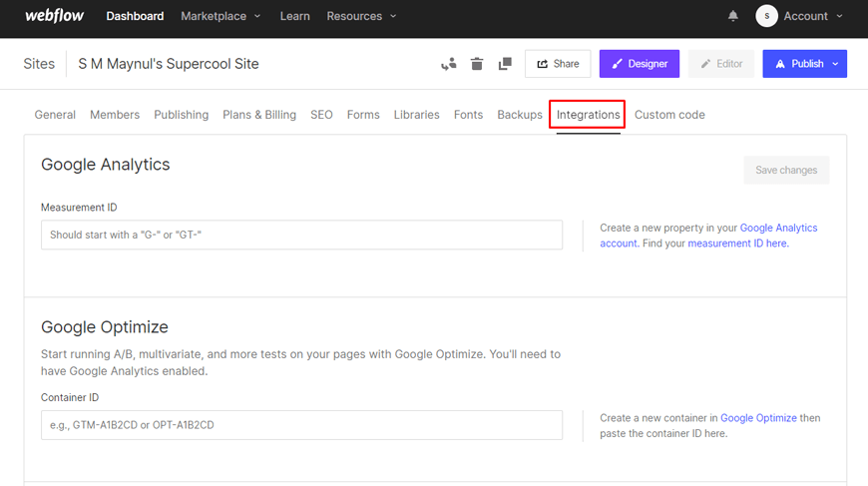Open the Custom code tab

click(x=669, y=115)
